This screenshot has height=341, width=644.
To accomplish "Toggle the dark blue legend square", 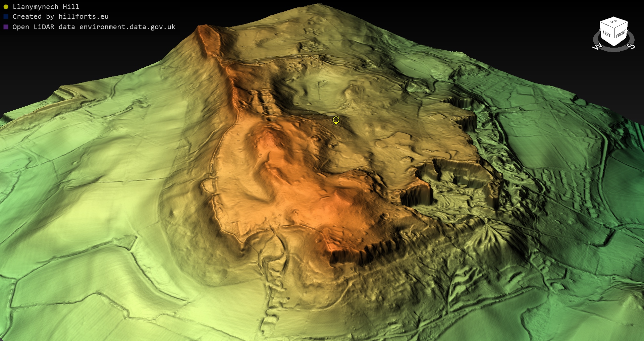I will [x=6, y=17].
